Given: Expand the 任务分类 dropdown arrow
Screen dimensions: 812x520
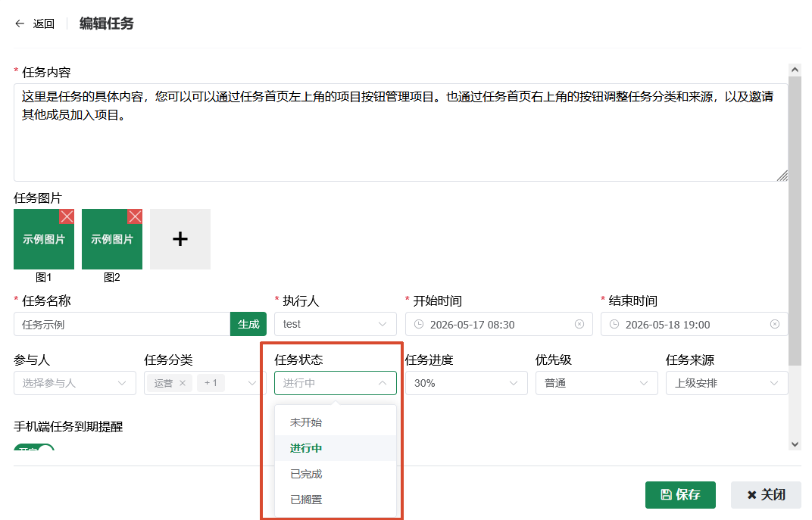Looking at the screenshot, I should 252,383.
